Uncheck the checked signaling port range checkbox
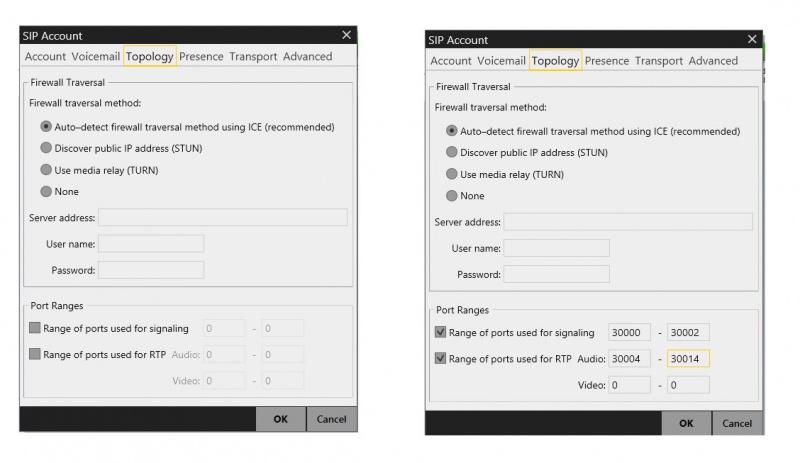Image resolution: width=800 pixels, height=463 pixels. pos(441,332)
